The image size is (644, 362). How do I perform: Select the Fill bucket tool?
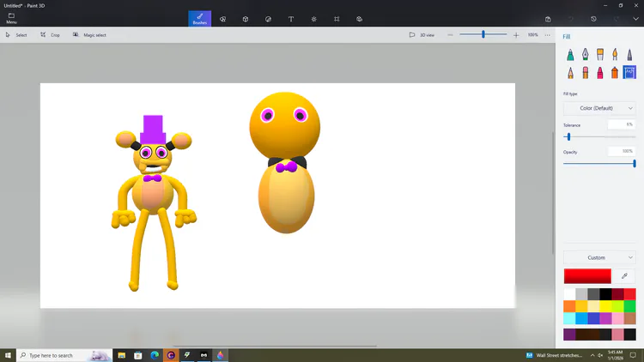coord(629,73)
